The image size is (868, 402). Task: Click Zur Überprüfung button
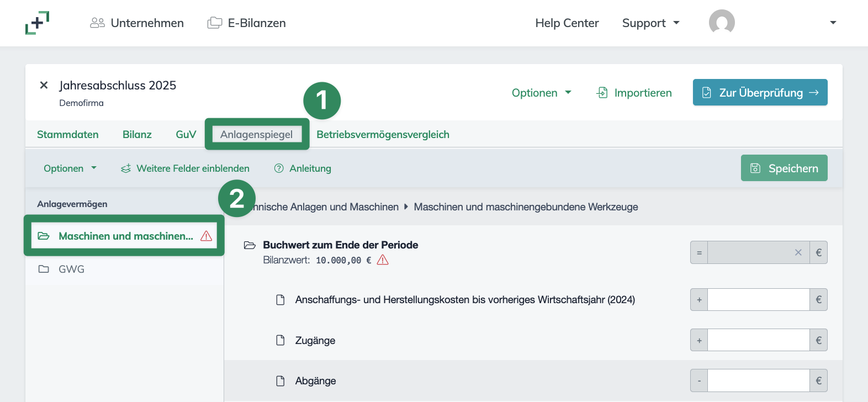tap(760, 92)
